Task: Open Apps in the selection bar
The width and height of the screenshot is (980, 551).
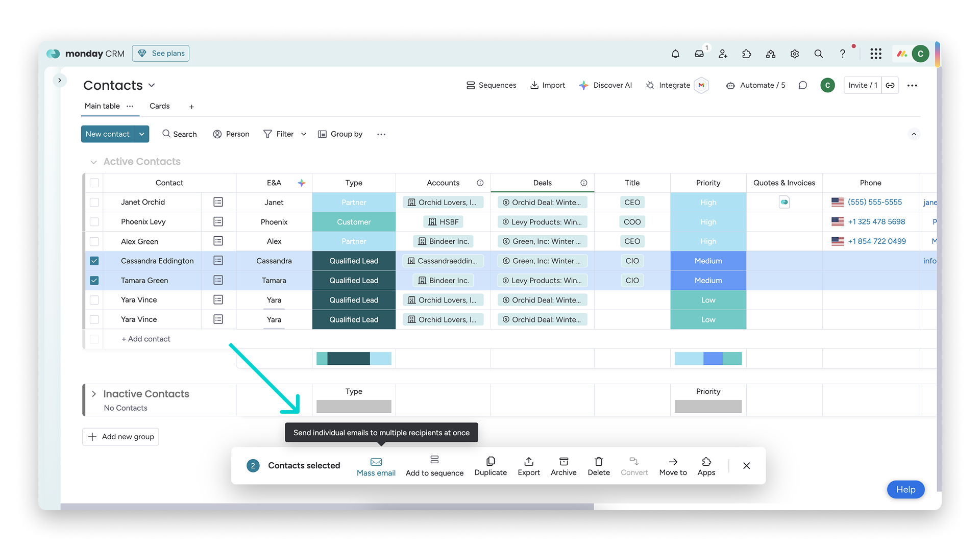Action: pyautogui.click(x=706, y=466)
